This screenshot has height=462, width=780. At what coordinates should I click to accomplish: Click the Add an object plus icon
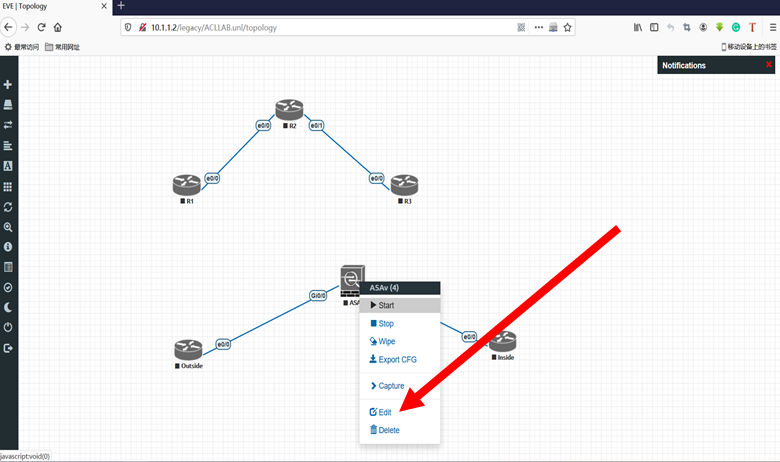(x=8, y=85)
